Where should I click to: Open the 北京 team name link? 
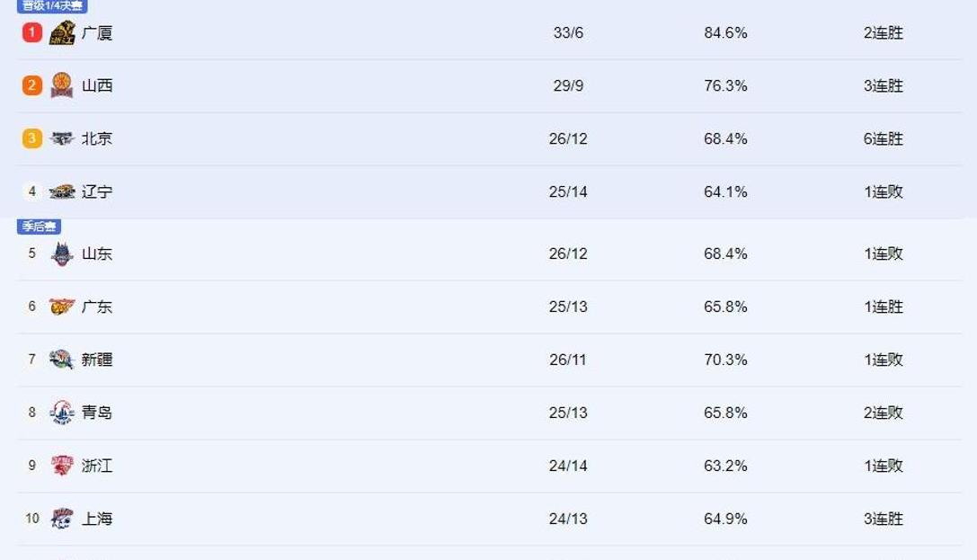click(x=96, y=138)
